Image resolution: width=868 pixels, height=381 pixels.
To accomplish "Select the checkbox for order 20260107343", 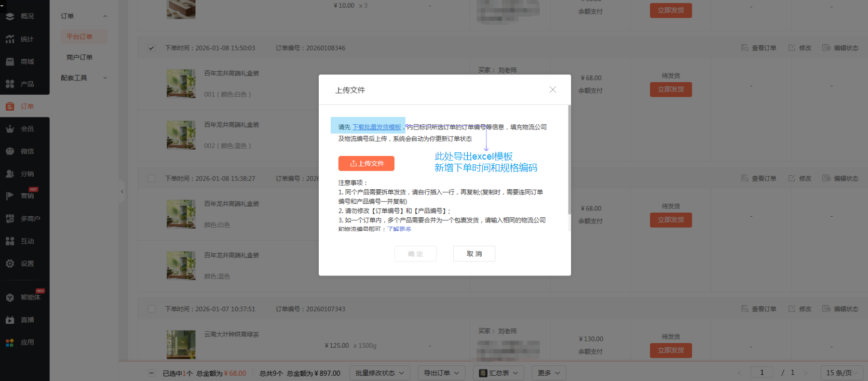I will 151,309.
